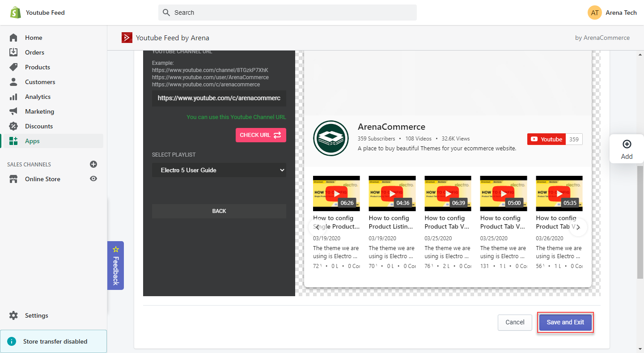Open the Discounts badge icon
This screenshot has height=353, width=644.
point(13,126)
